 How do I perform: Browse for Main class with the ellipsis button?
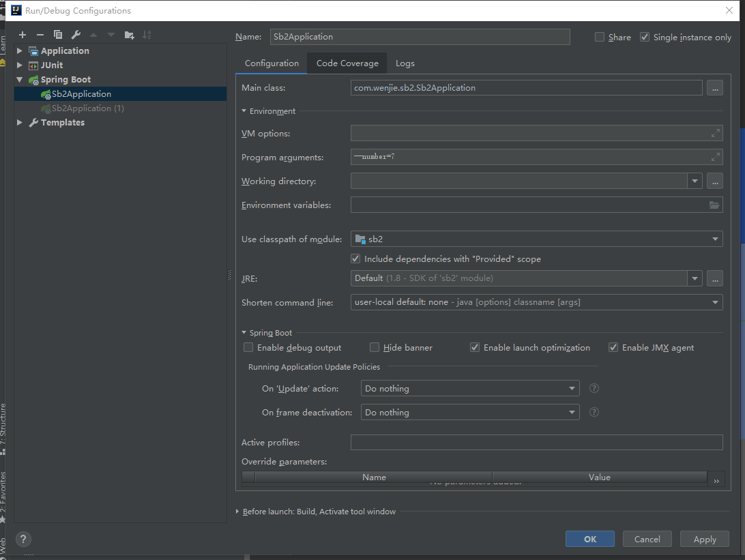(x=715, y=88)
